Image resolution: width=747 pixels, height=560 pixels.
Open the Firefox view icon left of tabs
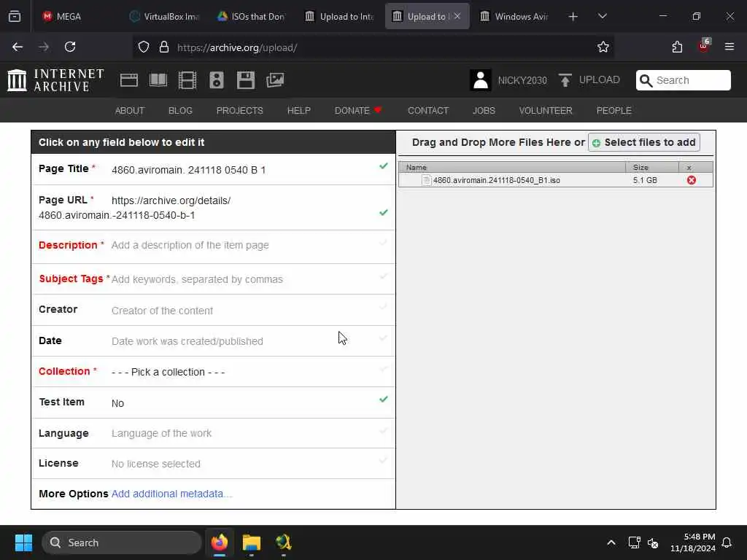pyautogui.click(x=15, y=17)
